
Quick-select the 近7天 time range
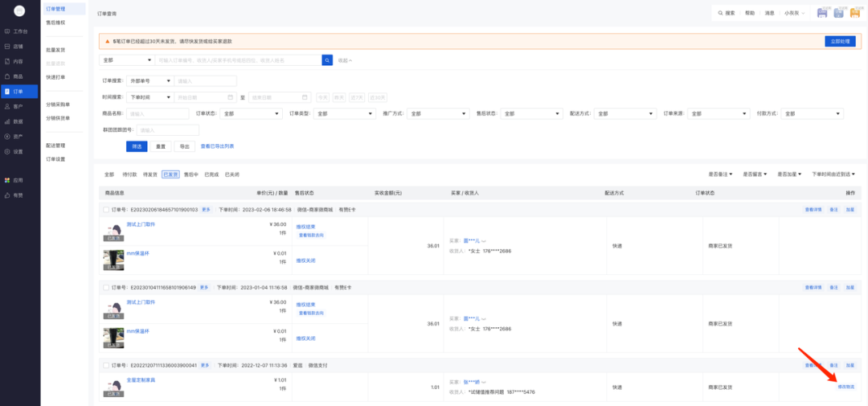click(358, 97)
